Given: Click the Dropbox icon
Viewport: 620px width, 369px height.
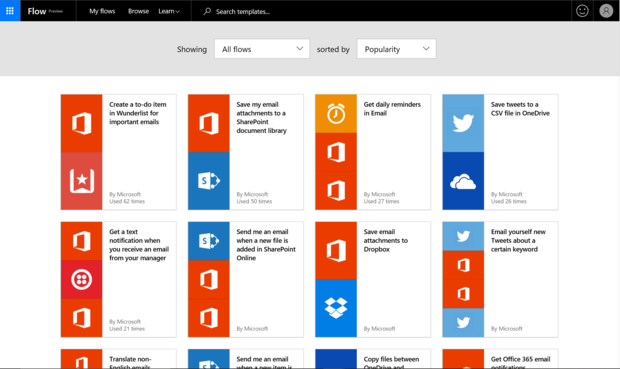Looking at the screenshot, I should [x=336, y=308].
